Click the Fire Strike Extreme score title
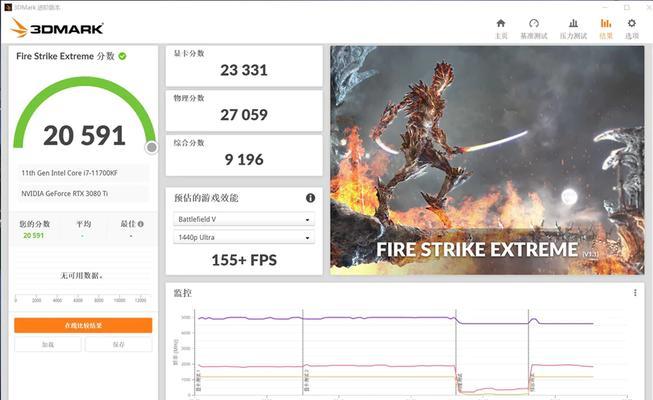 65,56
